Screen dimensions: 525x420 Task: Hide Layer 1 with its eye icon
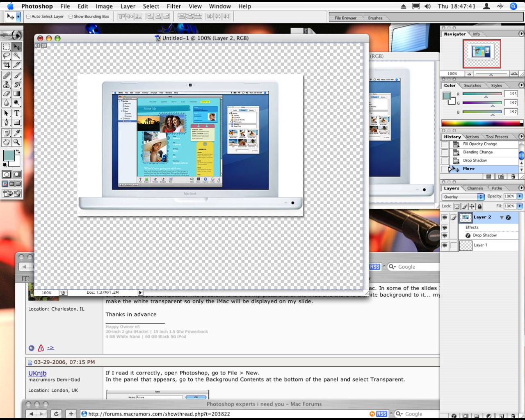pyautogui.click(x=445, y=245)
